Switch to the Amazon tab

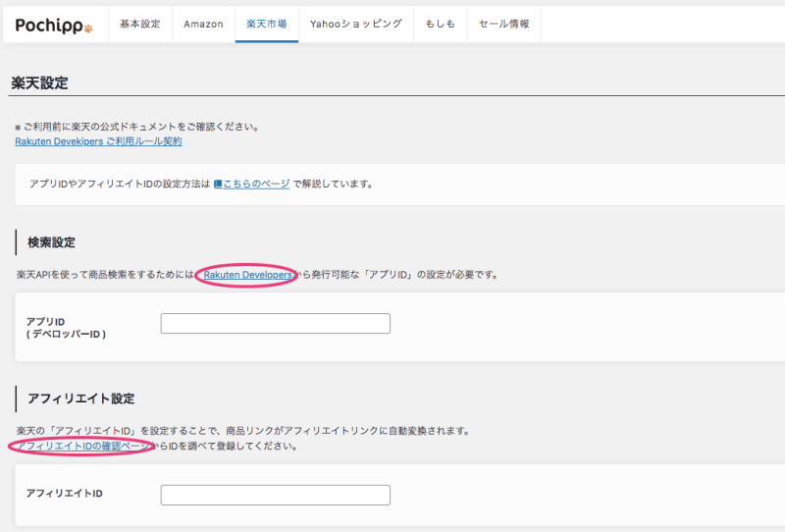[x=203, y=24]
